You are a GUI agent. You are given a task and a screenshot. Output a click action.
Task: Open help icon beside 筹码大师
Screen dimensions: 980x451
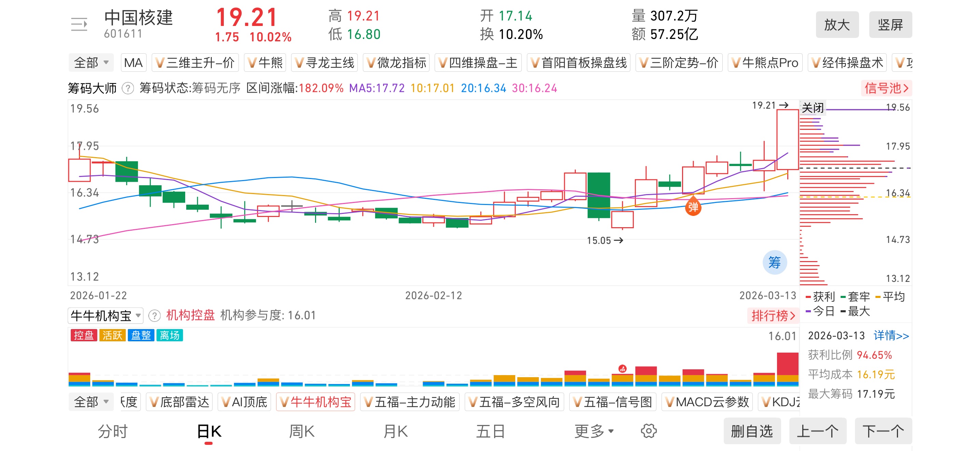point(128,88)
